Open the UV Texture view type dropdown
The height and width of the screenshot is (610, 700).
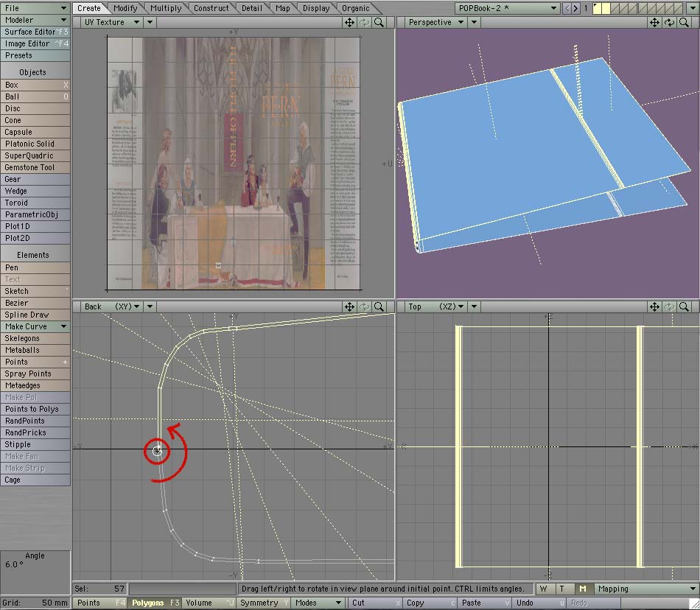pyautogui.click(x=111, y=22)
